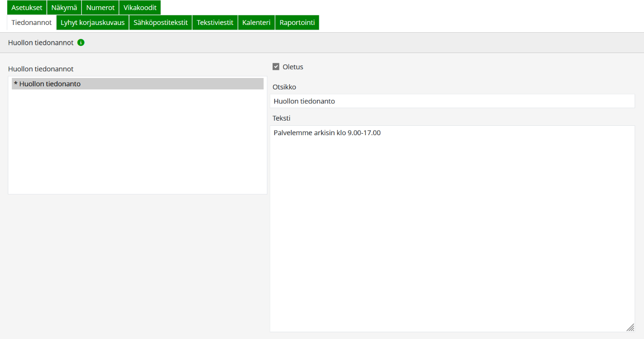This screenshot has width=644, height=339.
Task: Go to the Vikakoodit tab
Action: point(140,7)
